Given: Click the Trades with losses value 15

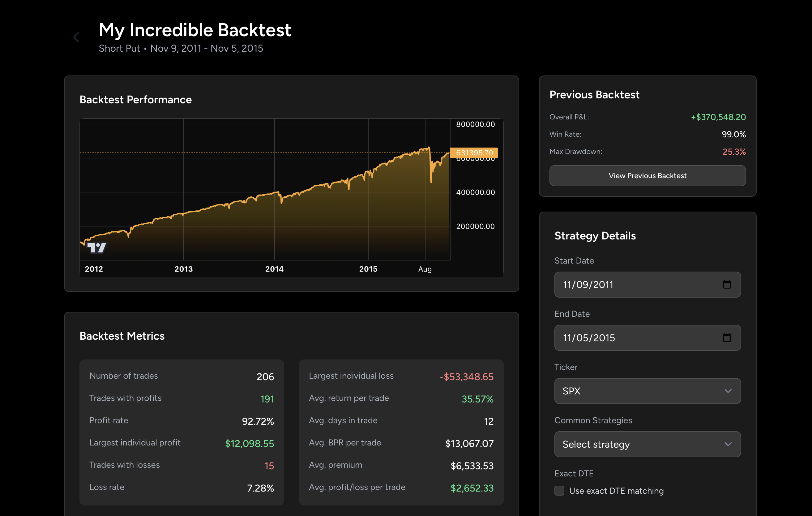Looking at the screenshot, I should click(x=269, y=465).
